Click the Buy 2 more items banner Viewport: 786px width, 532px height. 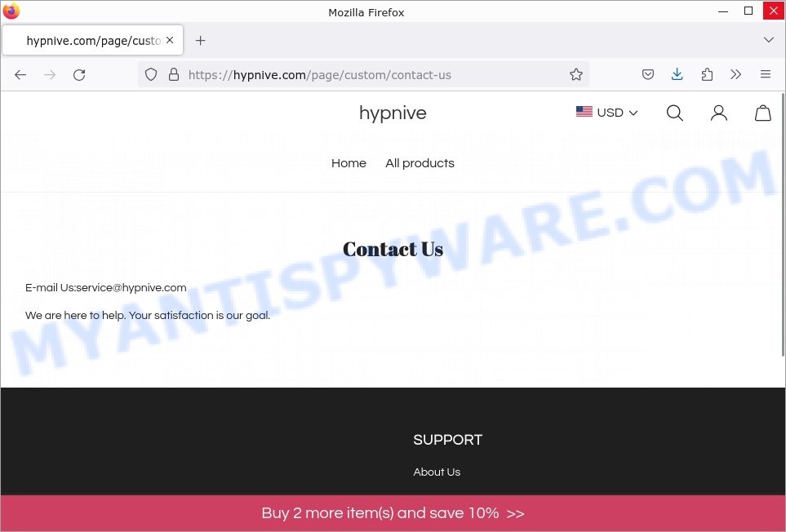click(393, 513)
